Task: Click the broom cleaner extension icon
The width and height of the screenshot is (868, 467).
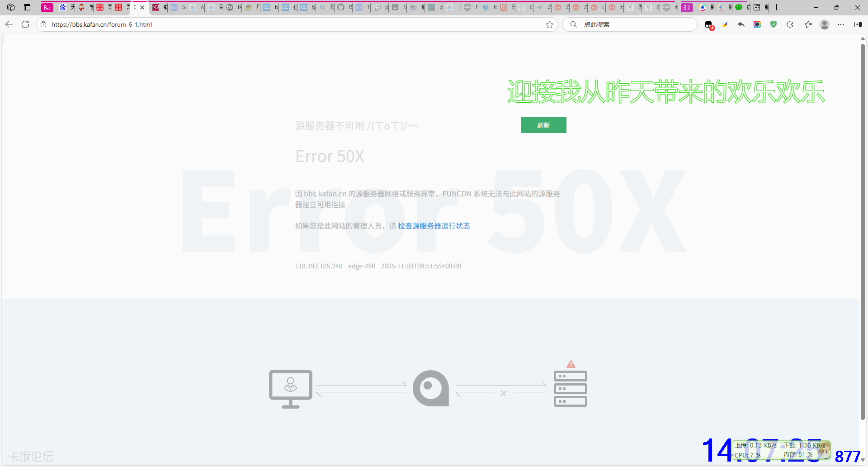Action: coord(725,24)
